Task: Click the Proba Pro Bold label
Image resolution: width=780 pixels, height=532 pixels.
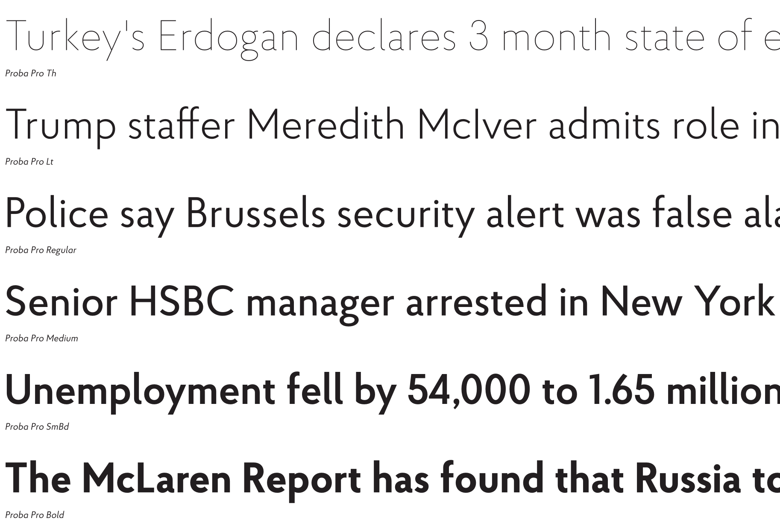Action: click(x=35, y=515)
